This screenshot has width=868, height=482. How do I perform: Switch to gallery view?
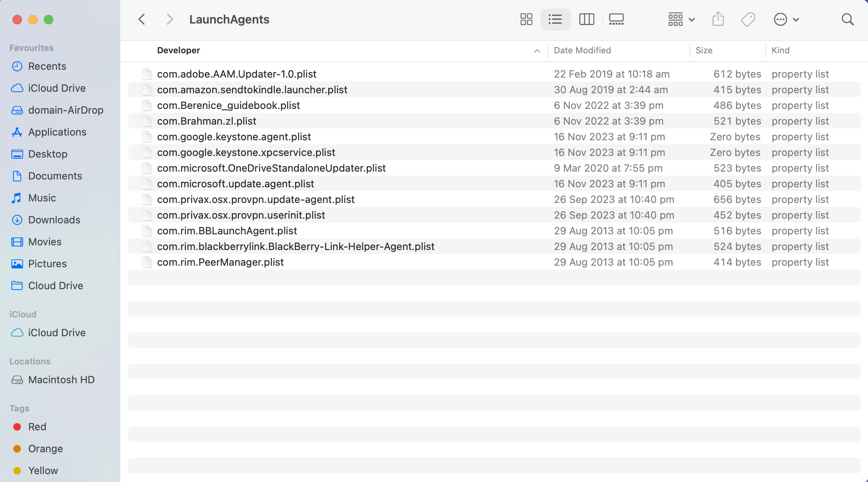tap(616, 19)
